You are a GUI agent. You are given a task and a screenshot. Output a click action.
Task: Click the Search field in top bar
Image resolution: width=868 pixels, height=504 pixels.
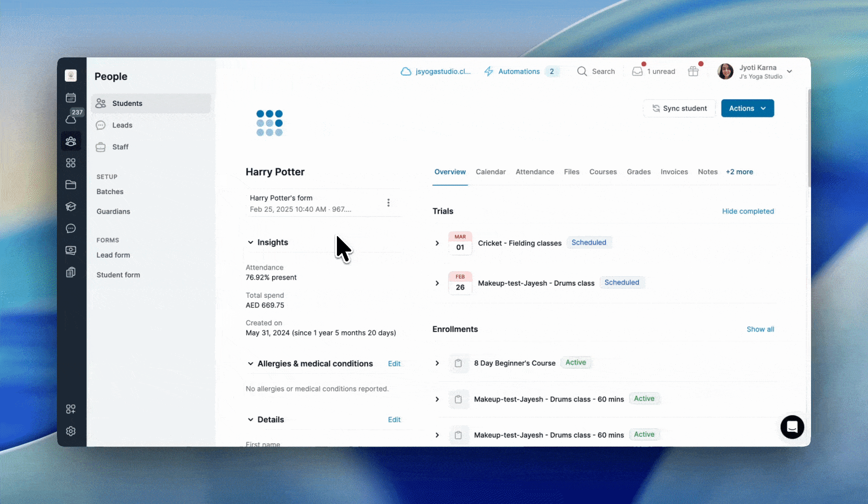point(596,71)
